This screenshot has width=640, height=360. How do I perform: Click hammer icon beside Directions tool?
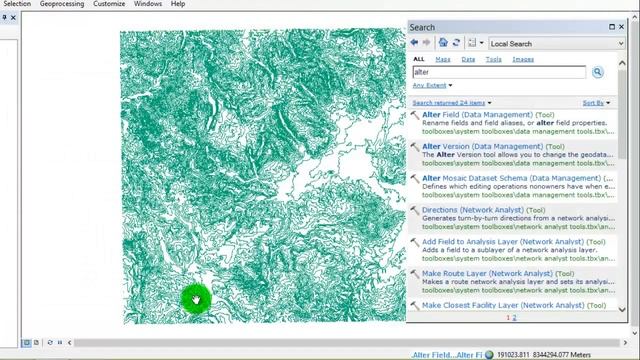pos(415,211)
